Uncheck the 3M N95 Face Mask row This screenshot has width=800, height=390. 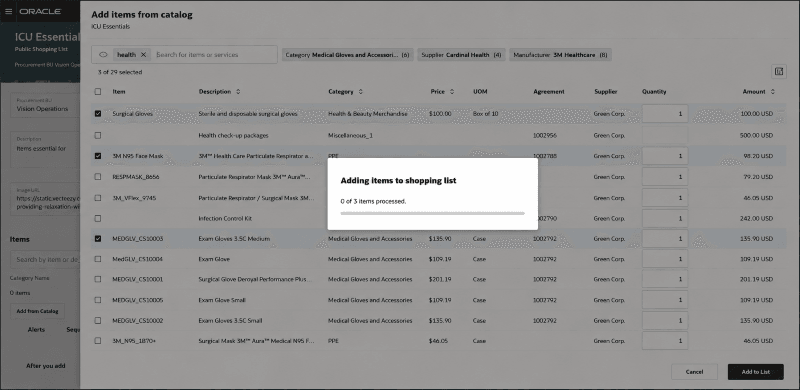pos(98,156)
